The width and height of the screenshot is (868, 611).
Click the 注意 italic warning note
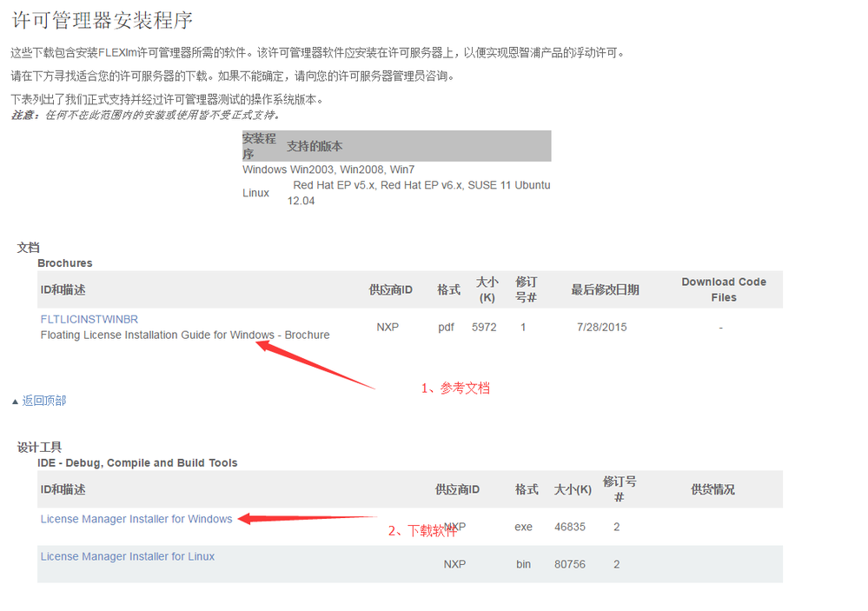point(146,115)
